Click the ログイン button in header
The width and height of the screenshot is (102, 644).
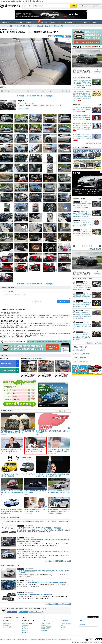point(84,6)
